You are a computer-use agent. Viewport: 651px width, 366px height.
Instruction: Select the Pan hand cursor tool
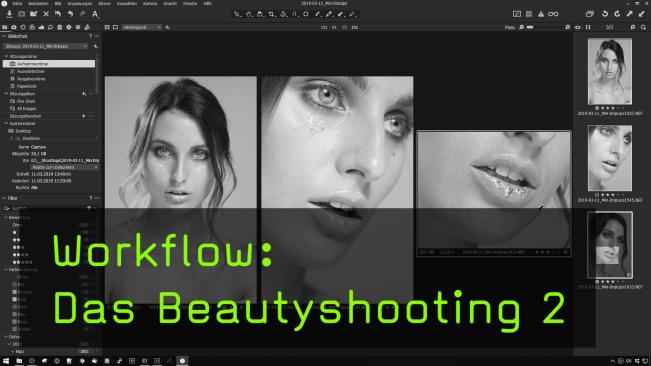(x=248, y=14)
